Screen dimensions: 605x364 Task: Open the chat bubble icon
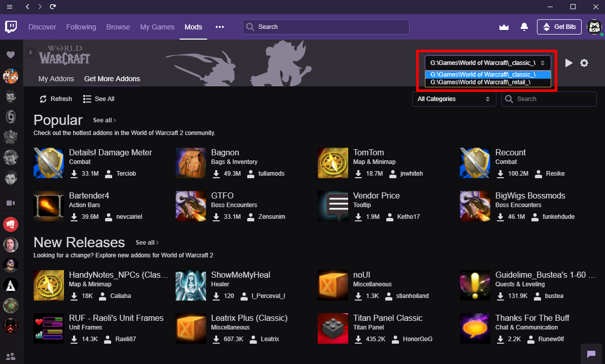click(x=591, y=354)
